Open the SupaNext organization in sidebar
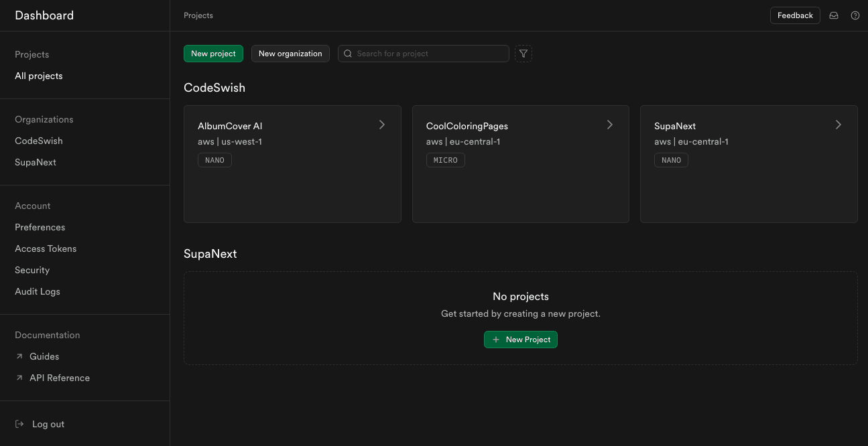868x446 pixels. (36, 162)
